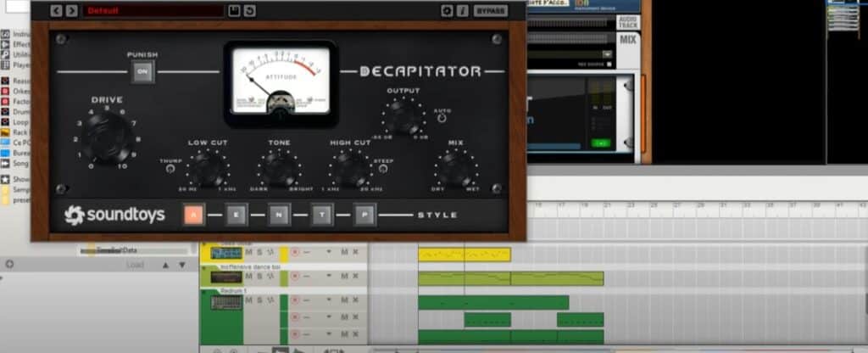Collapse the Redrum 1 track triangle
Image resolution: width=868 pixels, height=353 pixels.
203,291
